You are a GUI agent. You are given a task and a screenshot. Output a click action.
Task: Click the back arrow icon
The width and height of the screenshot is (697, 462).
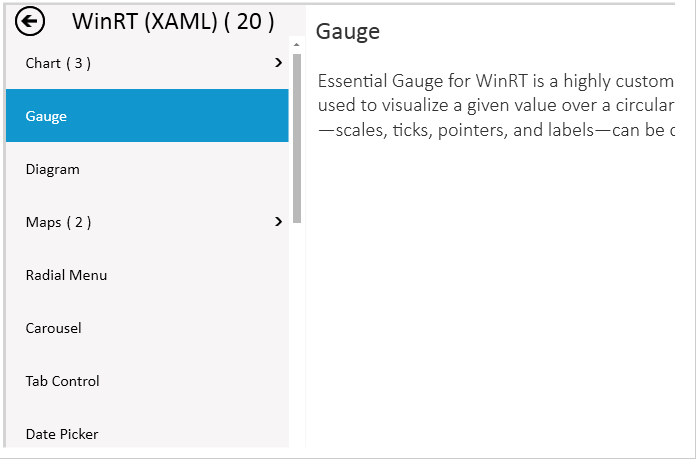(x=31, y=20)
